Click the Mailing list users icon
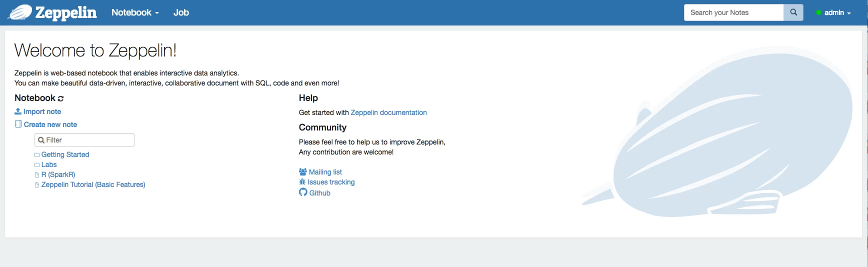This screenshot has width=868, height=267. pyautogui.click(x=303, y=171)
